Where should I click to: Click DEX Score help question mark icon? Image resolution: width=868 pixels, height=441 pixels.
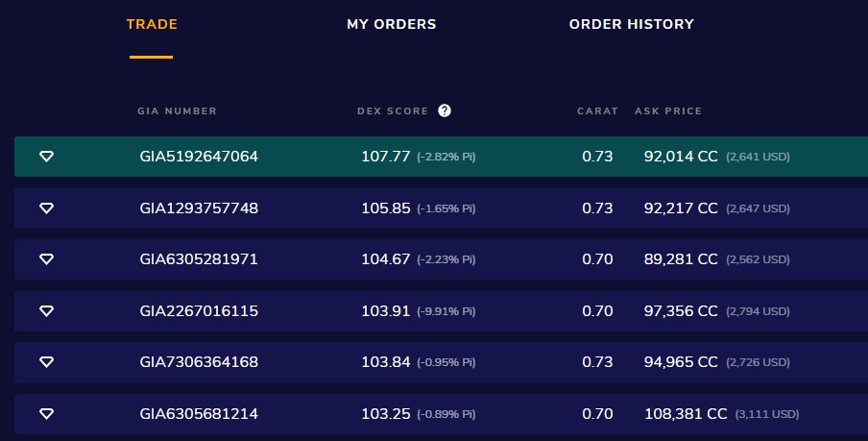[x=445, y=110]
